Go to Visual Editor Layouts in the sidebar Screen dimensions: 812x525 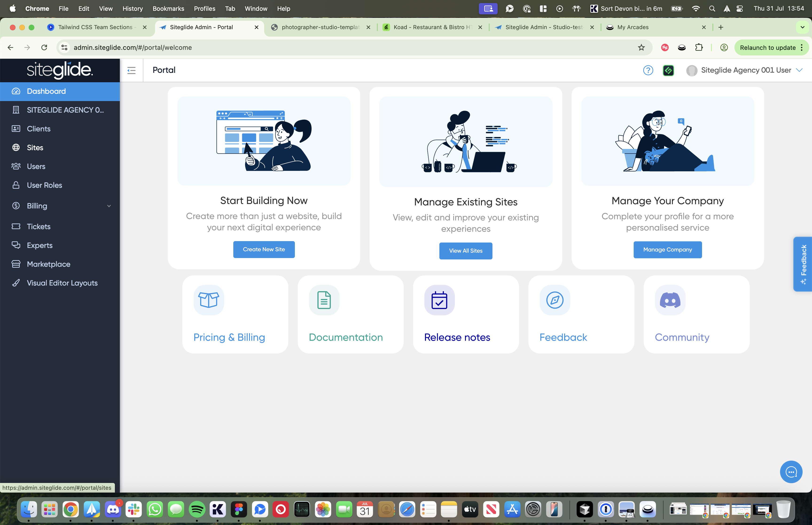62,283
